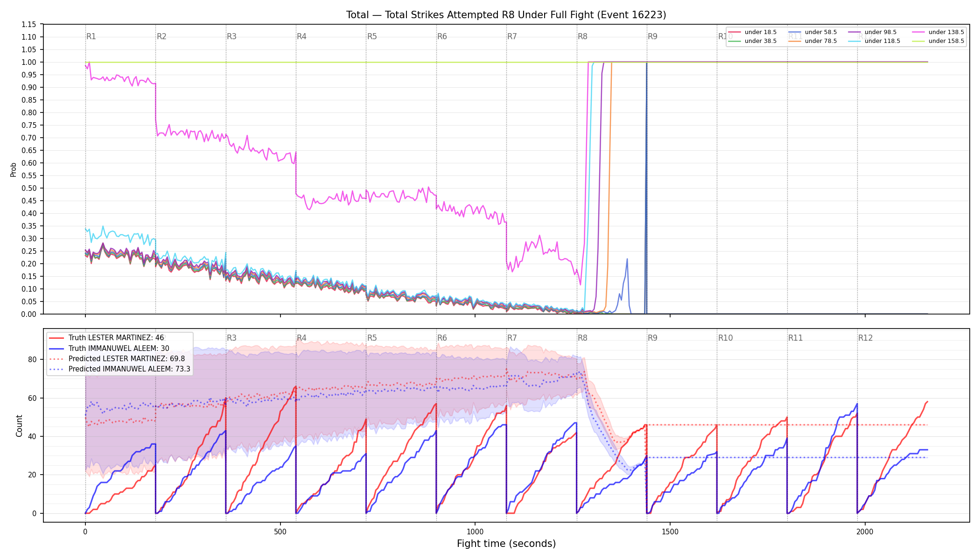This screenshot has width=980, height=560.
Task: Click the R8 round marker in the probability chart
Action: pos(582,36)
